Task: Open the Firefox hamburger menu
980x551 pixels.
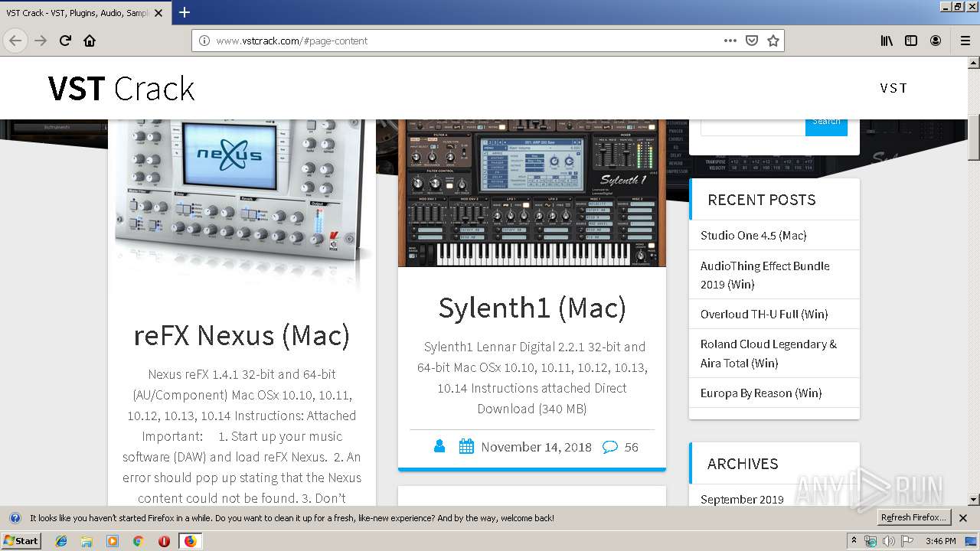Action: [965, 41]
